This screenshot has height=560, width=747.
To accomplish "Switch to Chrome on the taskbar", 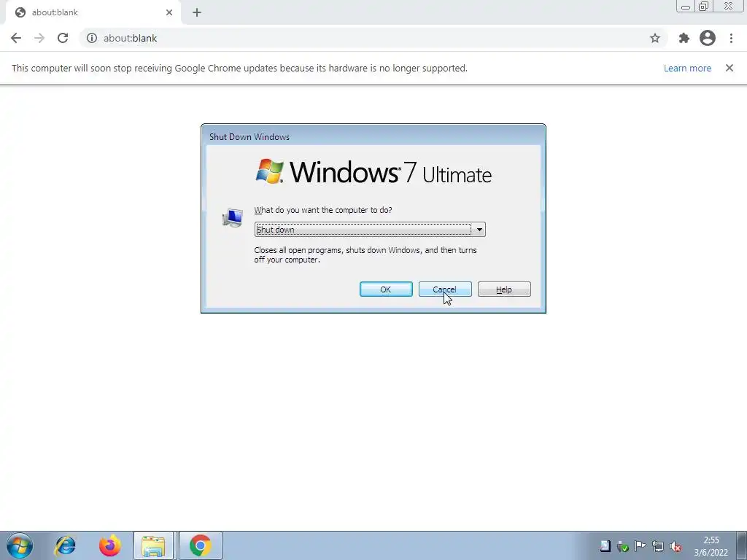I will pos(200,545).
